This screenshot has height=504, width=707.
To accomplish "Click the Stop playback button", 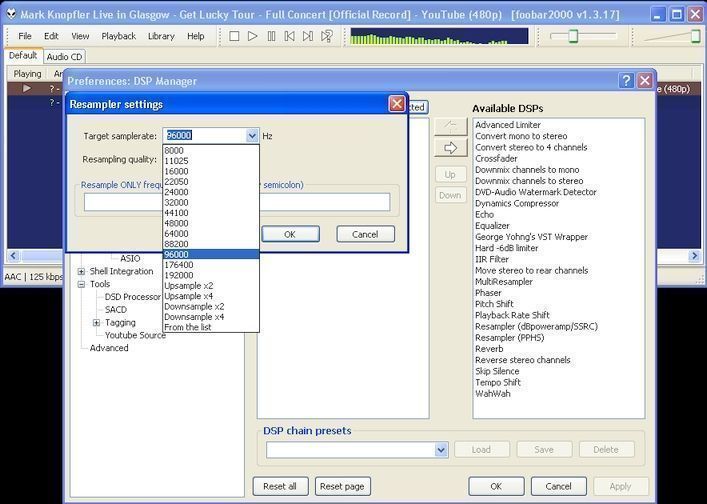I will click(234, 36).
